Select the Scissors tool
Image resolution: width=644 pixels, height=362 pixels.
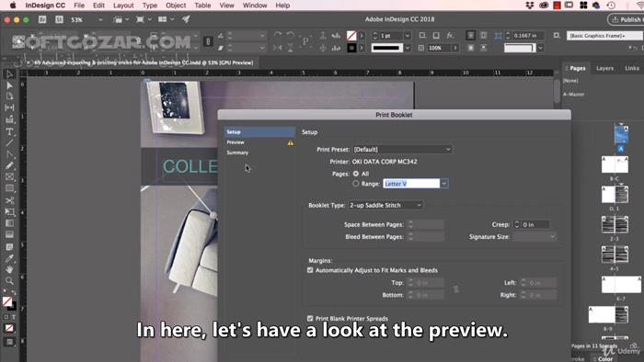tap(9, 200)
